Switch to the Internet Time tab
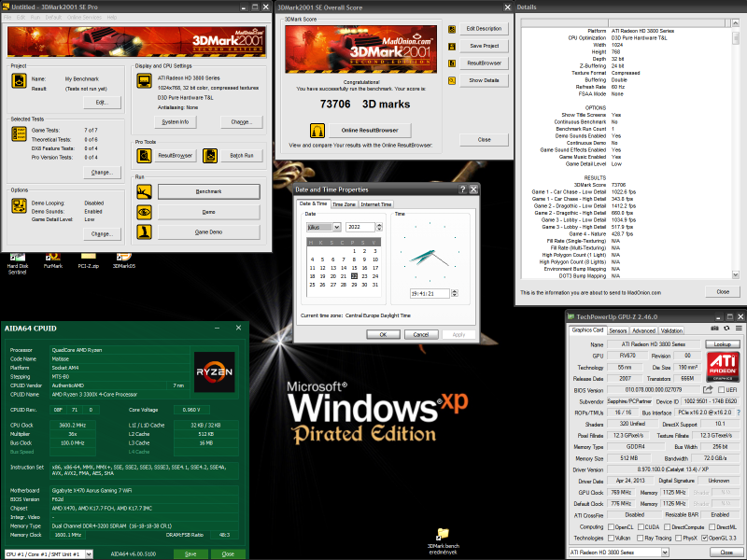The image size is (747, 560). pyautogui.click(x=376, y=204)
